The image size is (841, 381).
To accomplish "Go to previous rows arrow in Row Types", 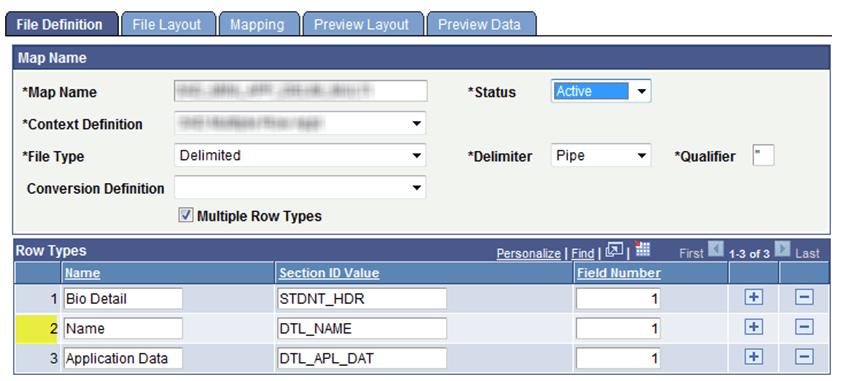I will coord(715,250).
